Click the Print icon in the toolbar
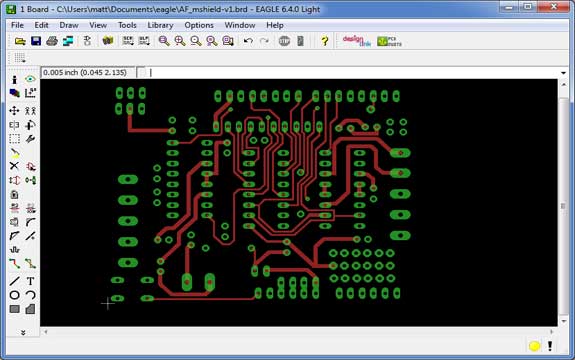The height and width of the screenshot is (360, 575). coord(52,41)
